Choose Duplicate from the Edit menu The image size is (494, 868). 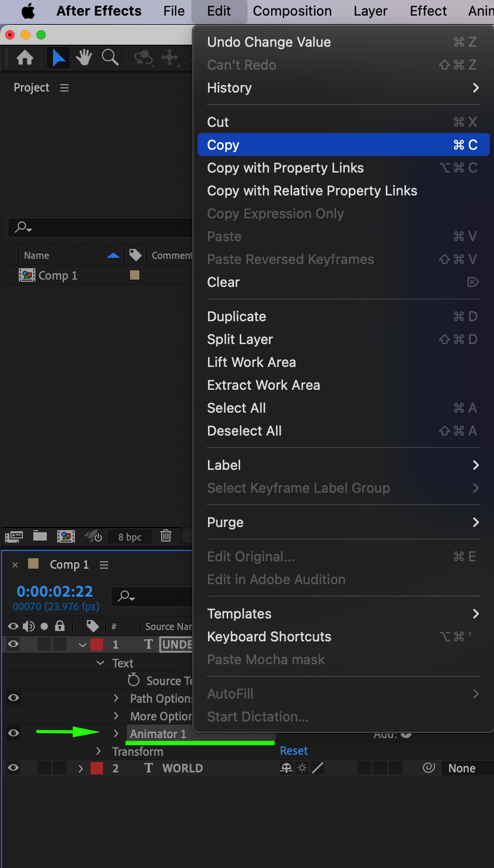pyautogui.click(x=343, y=317)
